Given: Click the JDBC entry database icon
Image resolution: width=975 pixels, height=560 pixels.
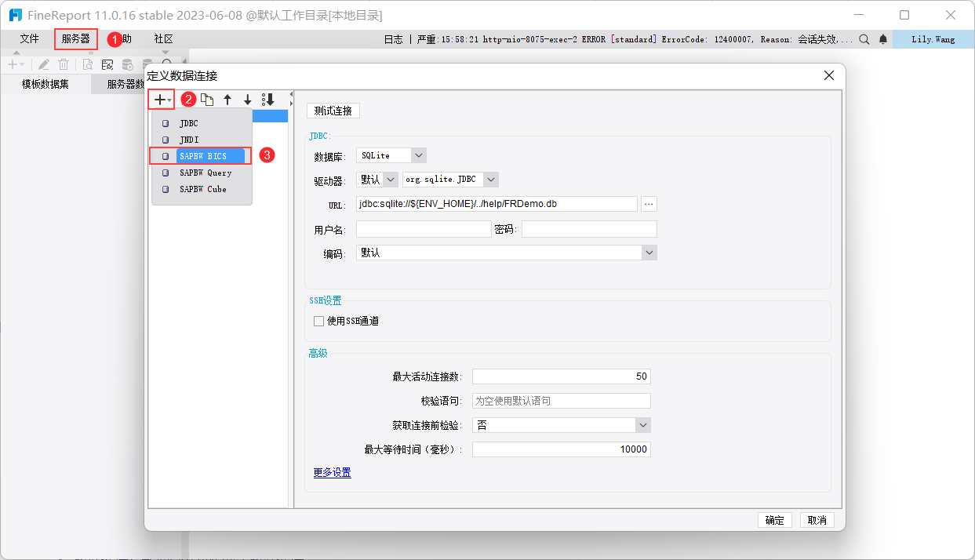Looking at the screenshot, I should tap(166, 124).
